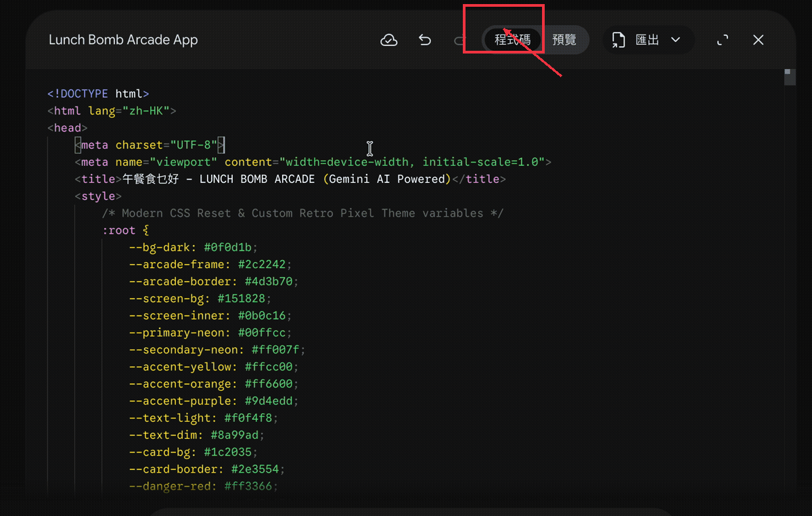Click the --accent-orange: #ff6600 line
This screenshot has width=812, height=516.
coord(214,384)
